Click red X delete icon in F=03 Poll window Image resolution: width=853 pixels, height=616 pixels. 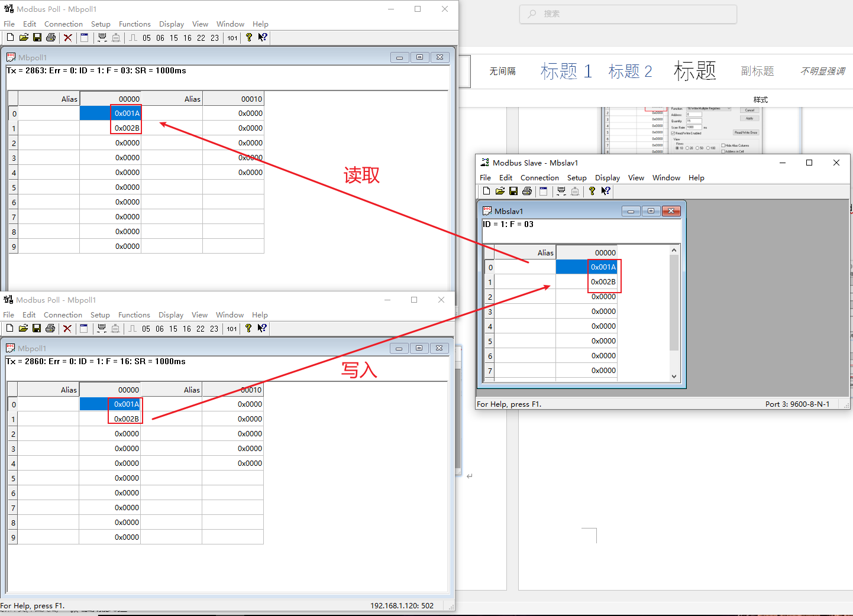pos(68,37)
